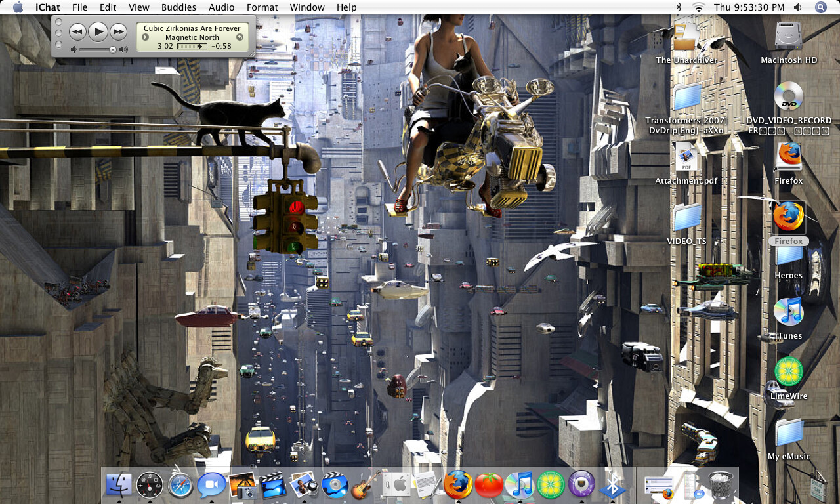840x504 pixels.
Task: Click the iChat icon in the Dock
Action: tap(211, 485)
